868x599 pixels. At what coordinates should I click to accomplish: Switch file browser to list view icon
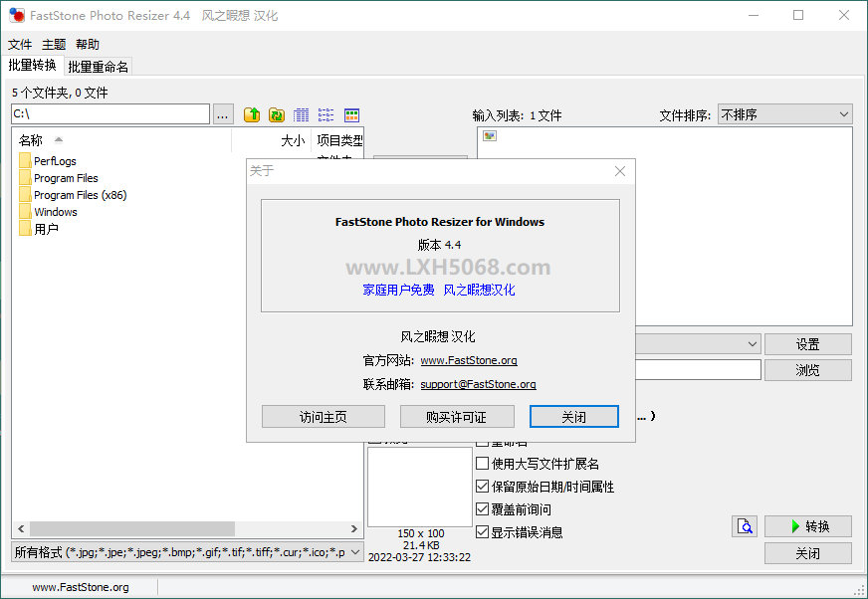point(326,114)
